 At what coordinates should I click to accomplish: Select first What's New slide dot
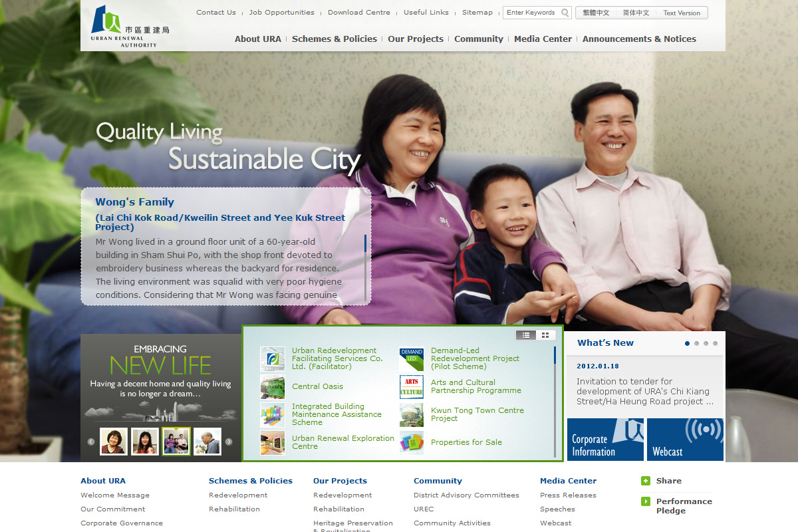point(687,344)
